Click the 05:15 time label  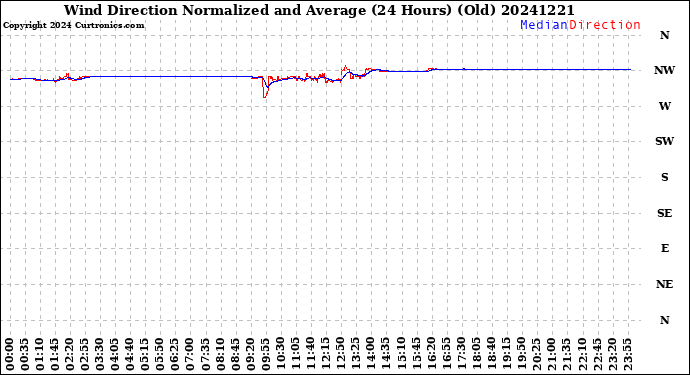point(145,355)
